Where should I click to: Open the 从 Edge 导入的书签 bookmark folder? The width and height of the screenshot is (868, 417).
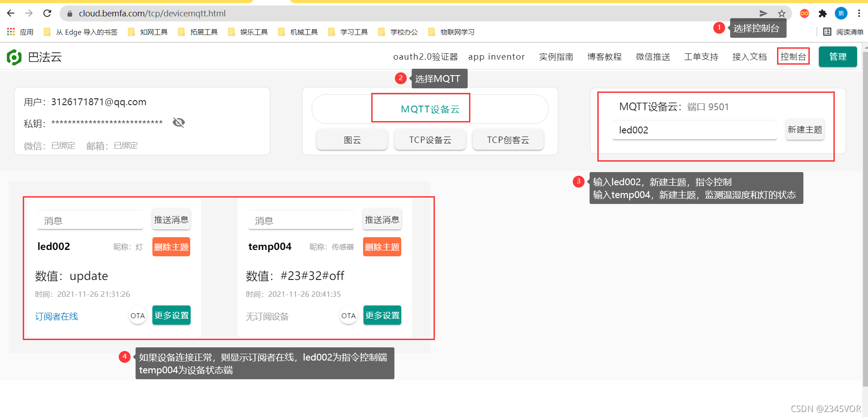click(x=81, y=32)
